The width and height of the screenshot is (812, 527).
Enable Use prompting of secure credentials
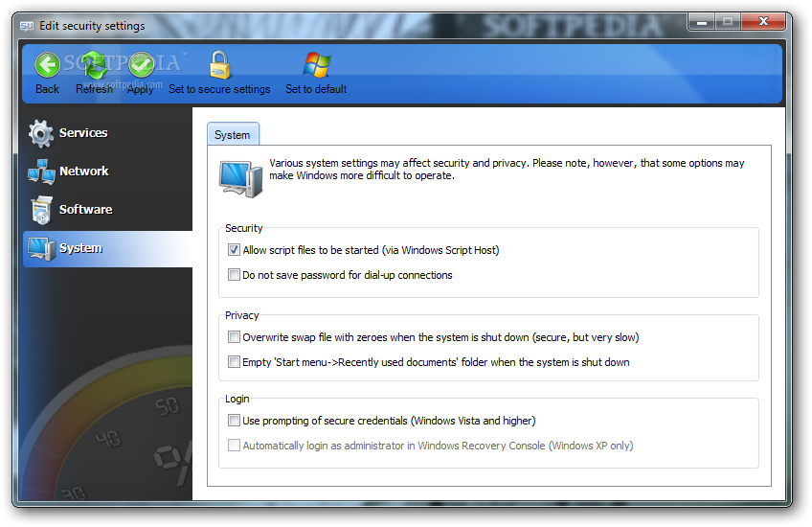pos(234,421)
